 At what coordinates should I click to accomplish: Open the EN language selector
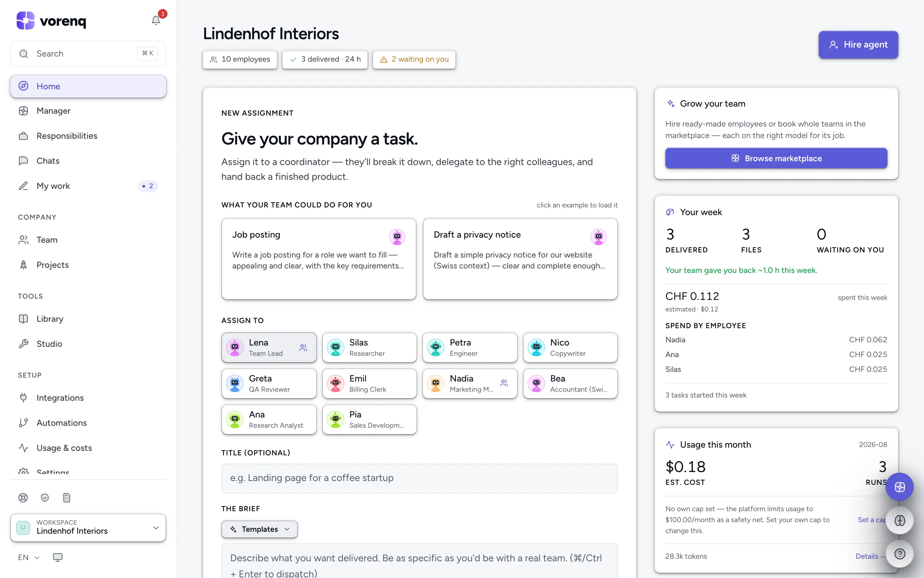pos(29,557)
